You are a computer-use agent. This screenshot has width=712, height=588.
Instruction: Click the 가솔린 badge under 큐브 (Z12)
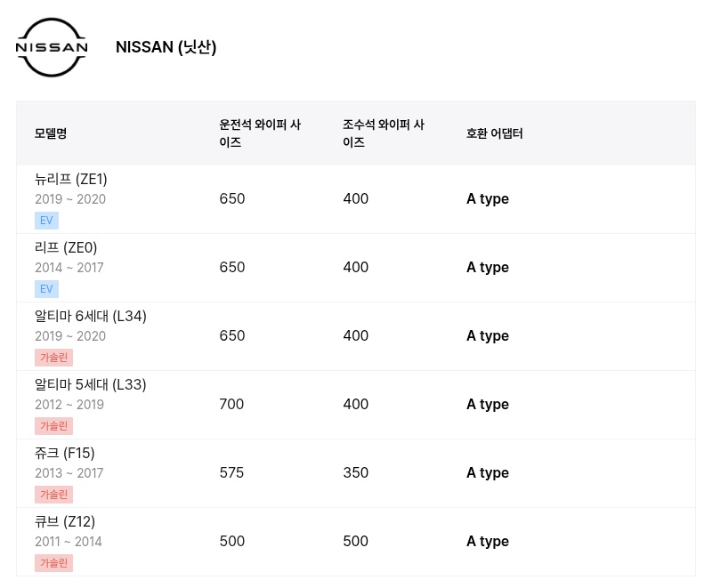53,563
